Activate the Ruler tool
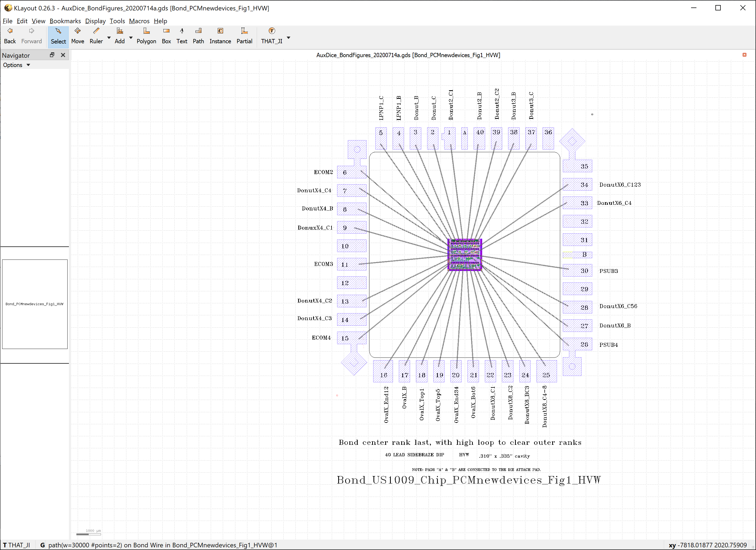Viewport: 756px width, 550px height. click(x=96, y=36)
